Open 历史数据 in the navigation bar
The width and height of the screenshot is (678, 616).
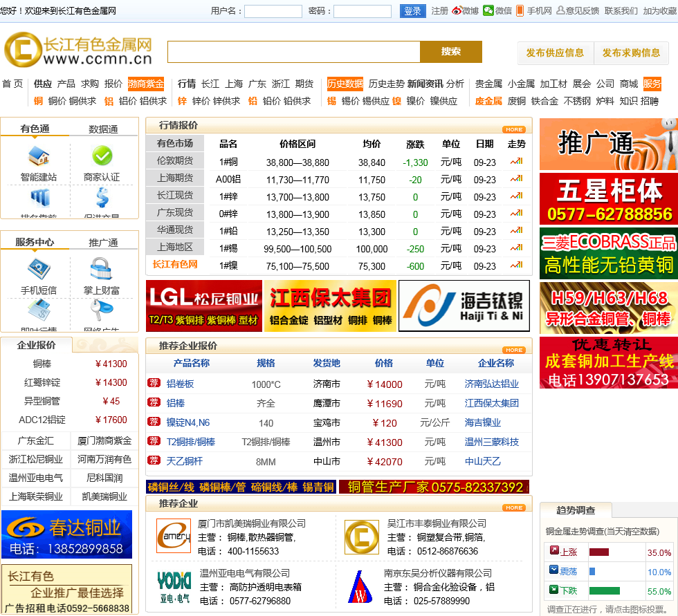coord(345,84)
